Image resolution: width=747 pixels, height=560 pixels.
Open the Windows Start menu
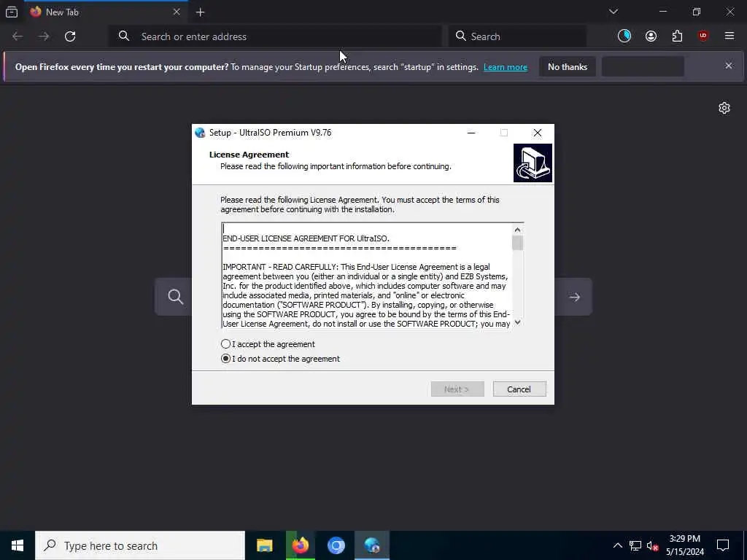pos(18,545)
